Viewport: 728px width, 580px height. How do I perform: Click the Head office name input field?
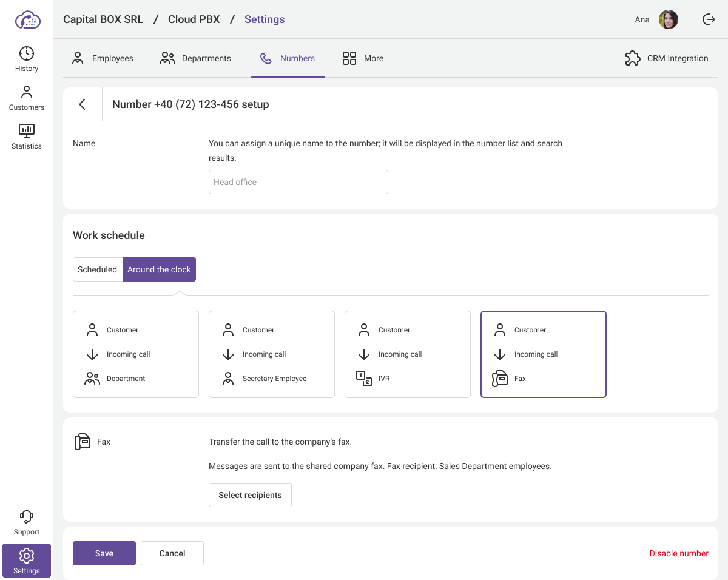[298, 182]
